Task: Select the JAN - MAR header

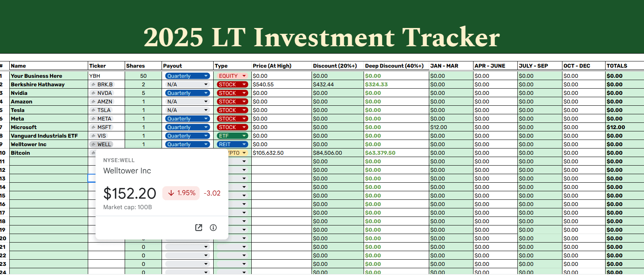Action: tap(451, 66)
